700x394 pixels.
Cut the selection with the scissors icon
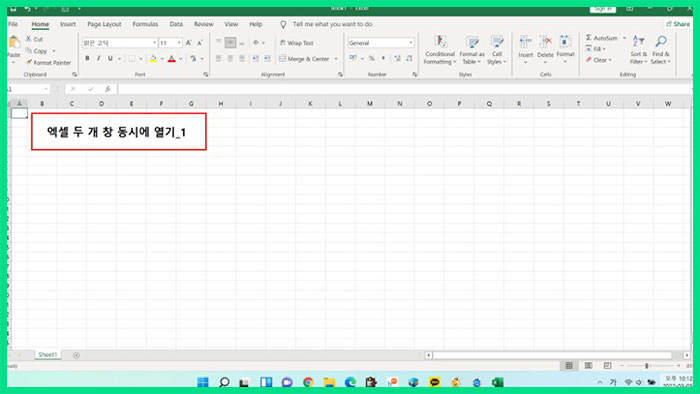(29, 39)
